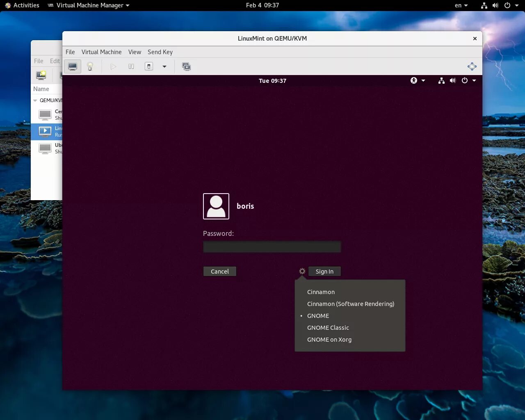
Task: Expand shutdown options dropdown arrow
Action: click(164, 66)
